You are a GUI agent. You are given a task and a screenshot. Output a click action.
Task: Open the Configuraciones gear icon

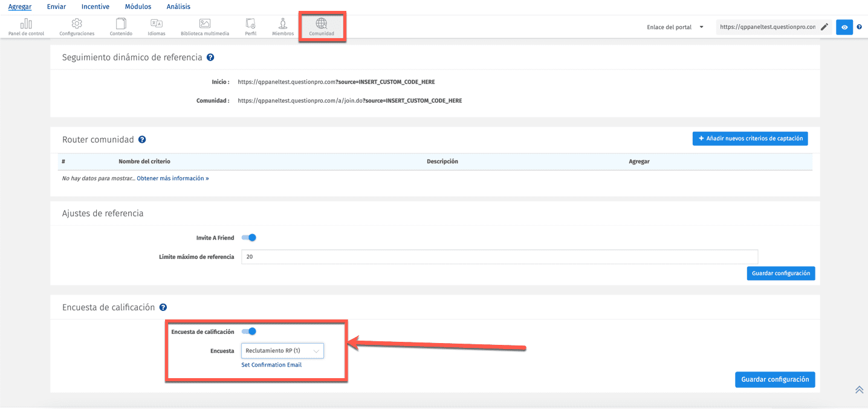(77, 27)
